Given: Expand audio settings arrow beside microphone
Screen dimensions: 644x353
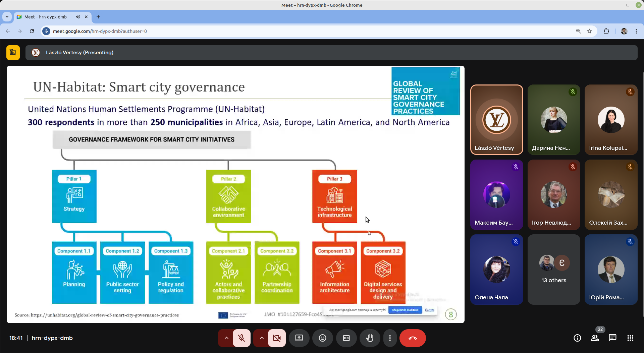Looking at the screenshot, I should tap(226, 338).
